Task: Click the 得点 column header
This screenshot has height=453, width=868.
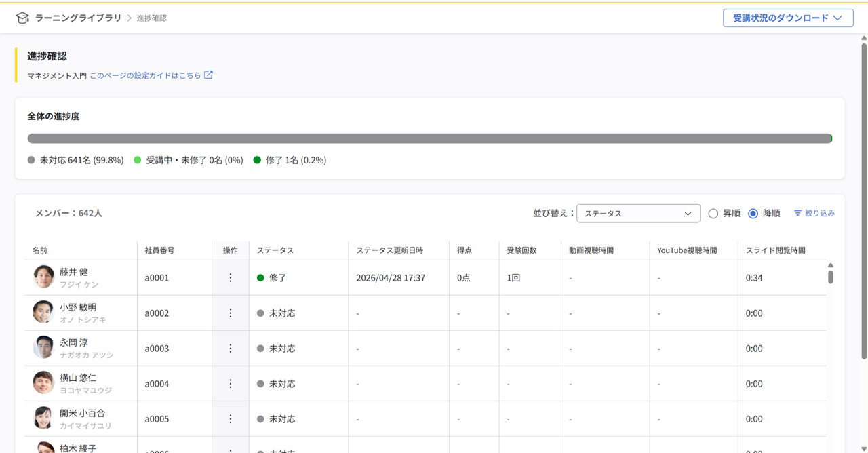Action: [x=465, y=250]
